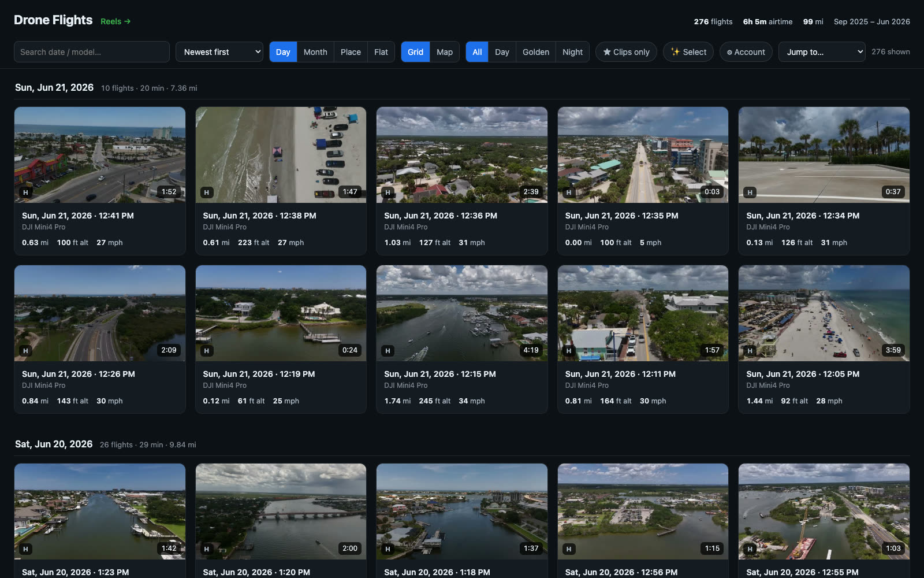
Task: Switch to Map view
Action: pyautogui.click(x=445, y=52)
